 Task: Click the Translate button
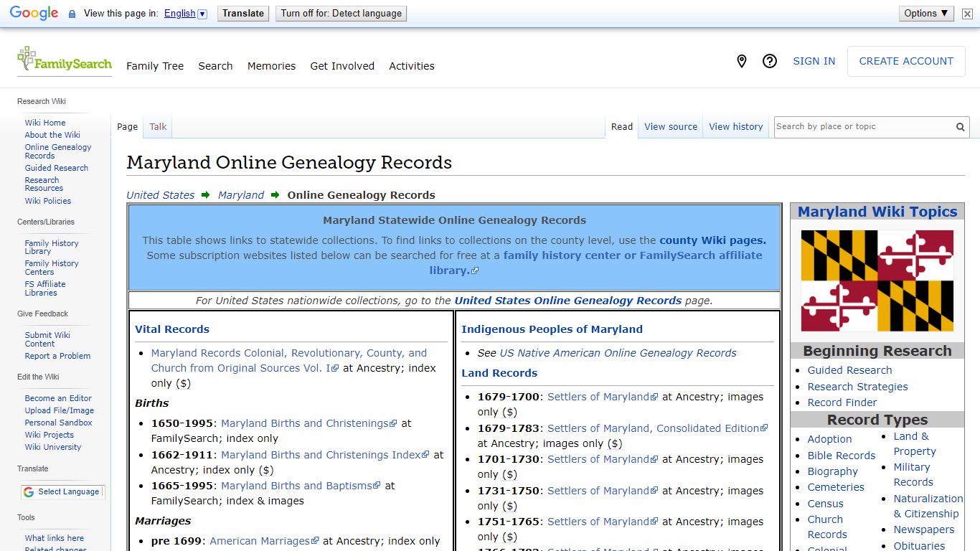coord(243,14)
